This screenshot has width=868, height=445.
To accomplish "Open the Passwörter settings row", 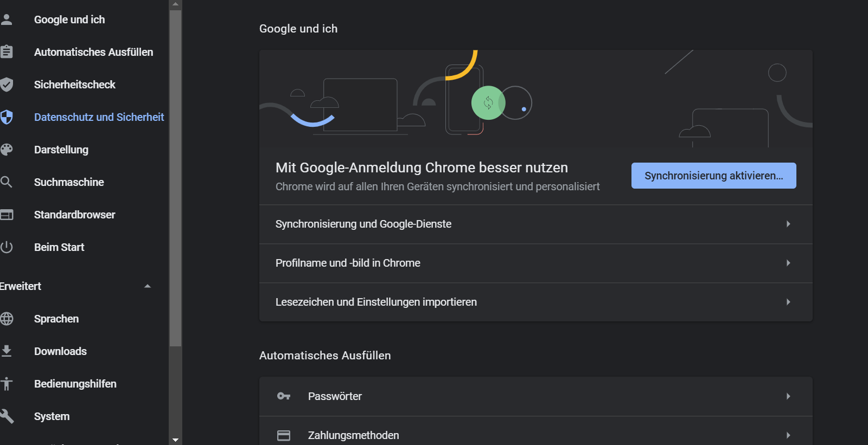I will tap(536, 396).
